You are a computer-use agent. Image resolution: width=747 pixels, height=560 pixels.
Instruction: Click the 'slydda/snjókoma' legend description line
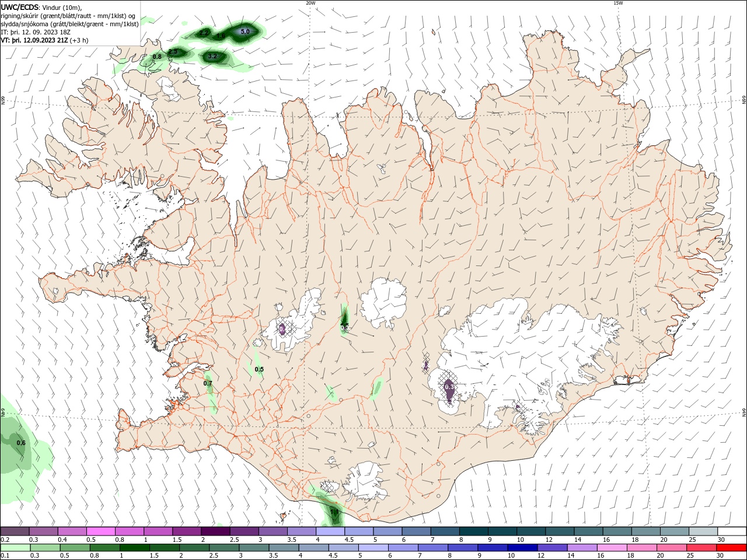click(x=70, y=24)
